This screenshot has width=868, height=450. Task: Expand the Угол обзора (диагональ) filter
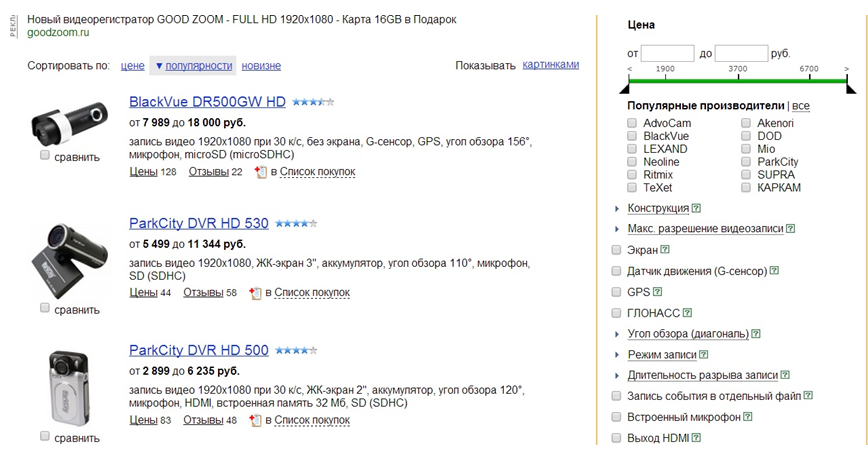coord(687,334)
